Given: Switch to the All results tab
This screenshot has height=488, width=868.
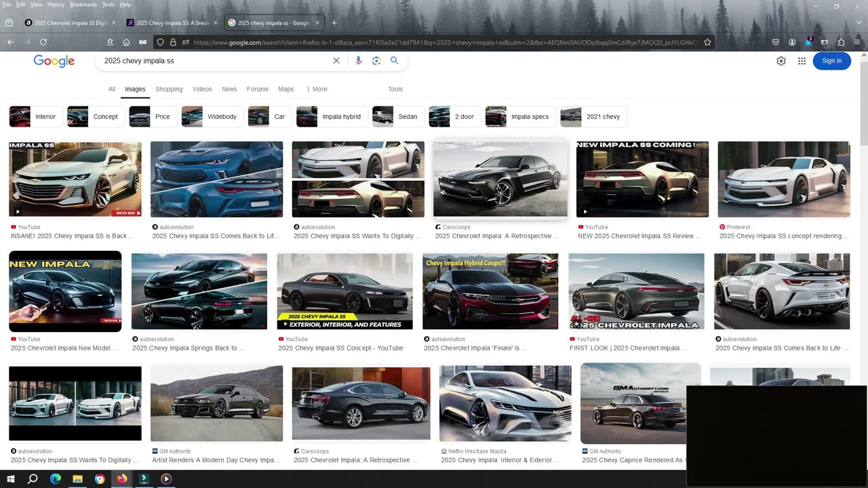Looking at the screenshot, I should tap(112, 89).
